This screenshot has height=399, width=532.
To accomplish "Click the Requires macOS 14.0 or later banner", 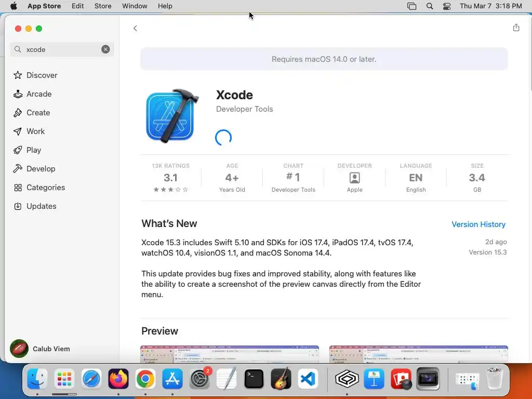I will (x=324, y=59).
